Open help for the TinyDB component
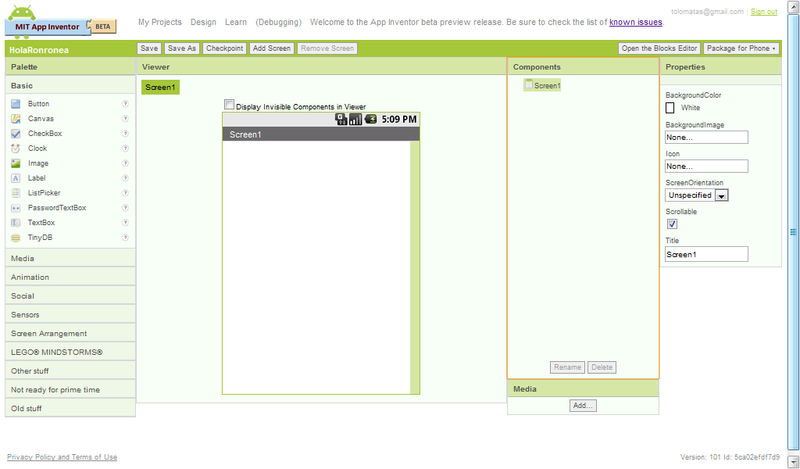This screenshot has width=800, height=469. (125, 237)
